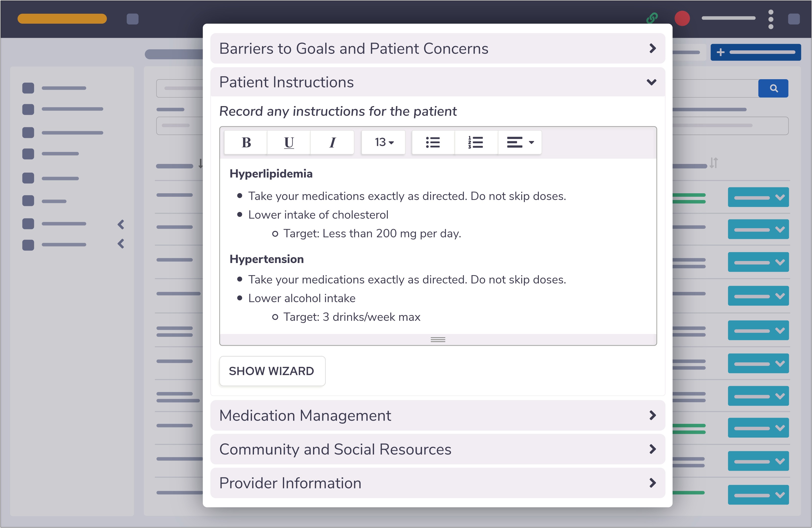Drag the text editor resize handle
812x528 pixels.
pyautogui.click(x=437, y=338)
